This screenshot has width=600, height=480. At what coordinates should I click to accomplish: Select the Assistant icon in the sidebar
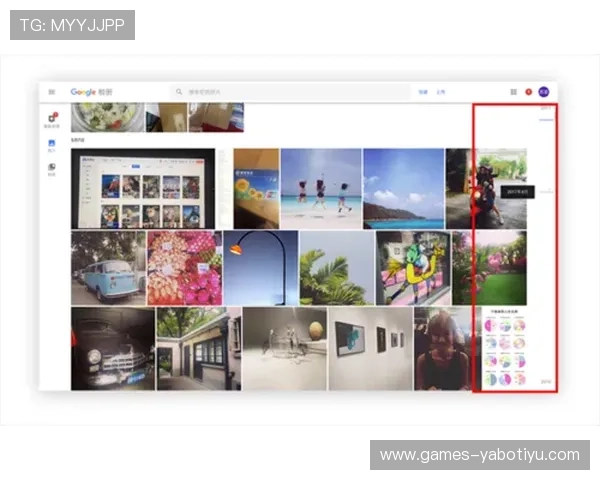click(52, 119)
